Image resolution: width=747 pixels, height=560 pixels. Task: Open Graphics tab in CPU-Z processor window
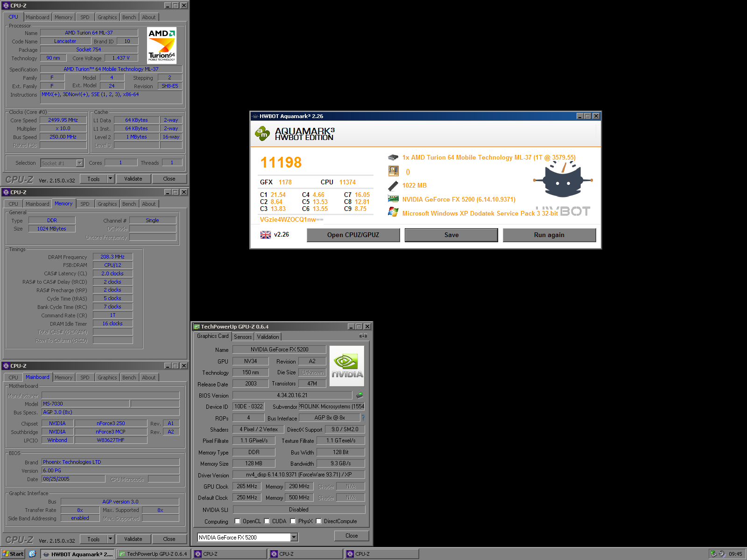tap(107, 17)
